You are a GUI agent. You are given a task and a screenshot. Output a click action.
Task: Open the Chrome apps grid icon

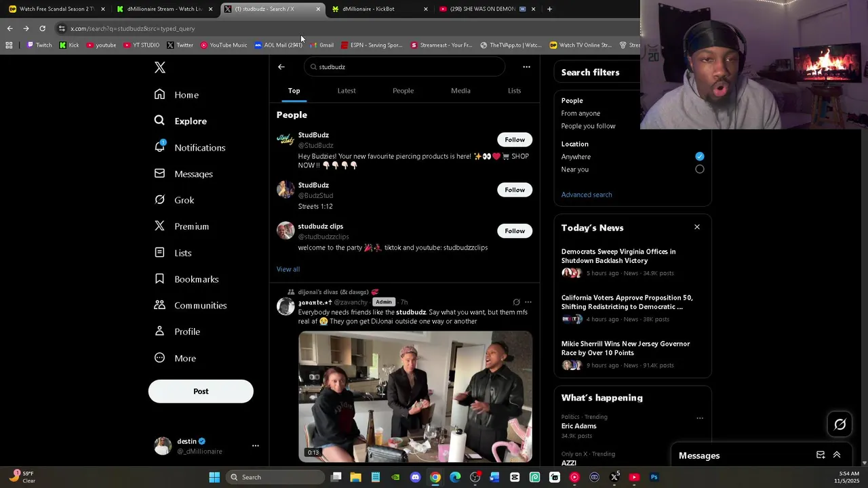[9, 45]
